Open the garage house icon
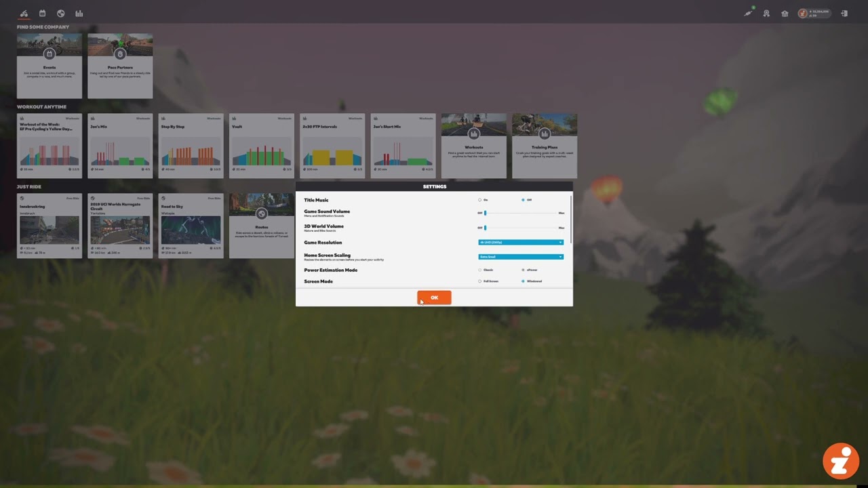Screen dimensions: 868x488 [785, 13]
